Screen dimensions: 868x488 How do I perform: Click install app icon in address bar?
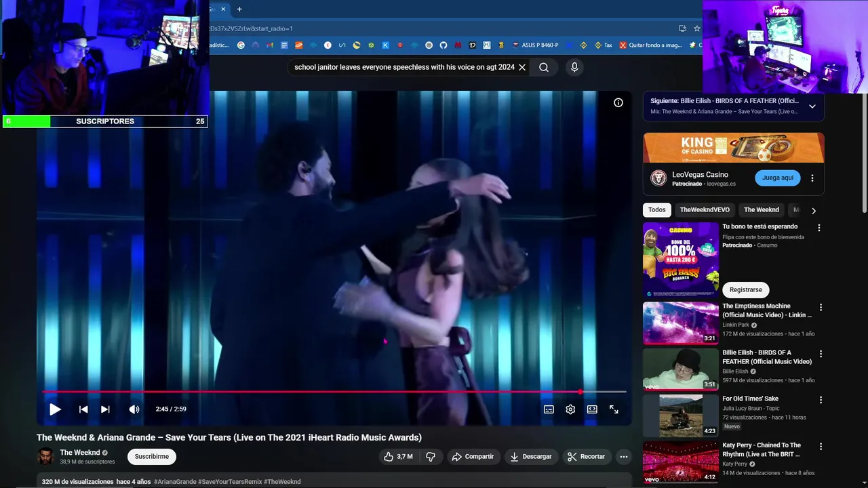[682, 28]
